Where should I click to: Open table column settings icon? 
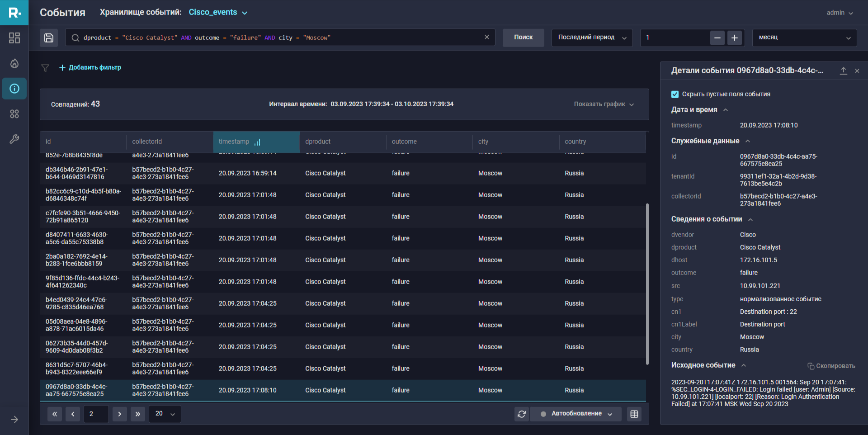coord(634,414)
